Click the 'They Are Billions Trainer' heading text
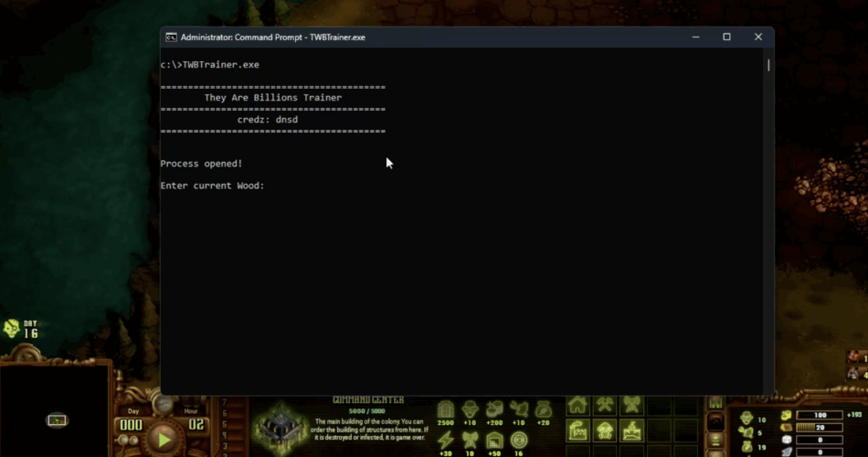Screen dimensions: 868x457 click(273, 98)
